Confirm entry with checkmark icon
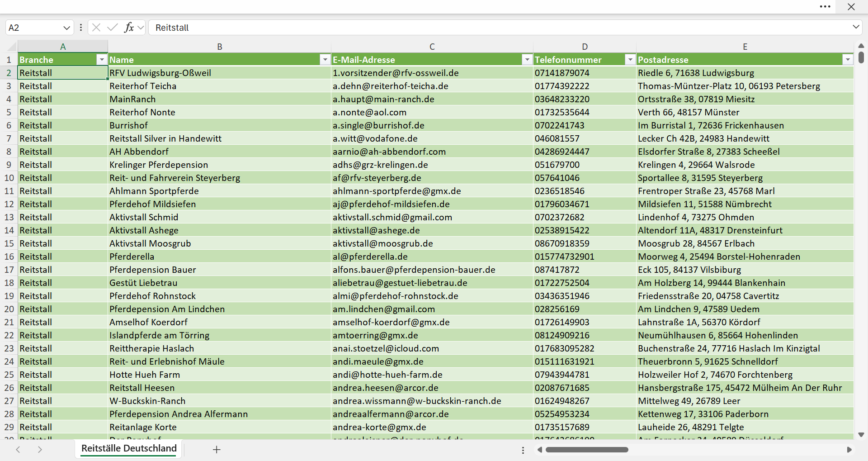868x461 pixels. tap(113, 28)
